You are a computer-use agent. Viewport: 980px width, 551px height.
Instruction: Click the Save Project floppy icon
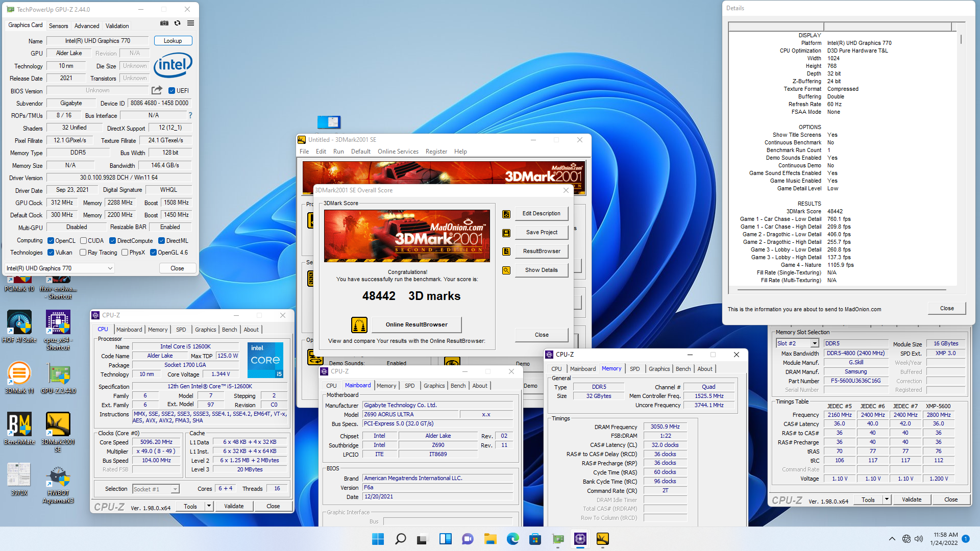tap(506, 233)
